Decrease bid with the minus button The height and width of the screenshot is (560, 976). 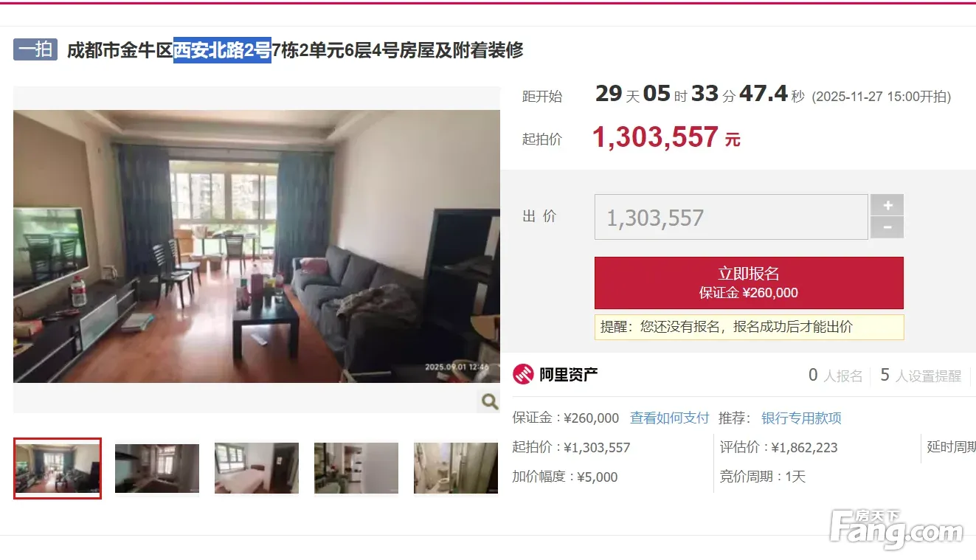click(887, 227)
